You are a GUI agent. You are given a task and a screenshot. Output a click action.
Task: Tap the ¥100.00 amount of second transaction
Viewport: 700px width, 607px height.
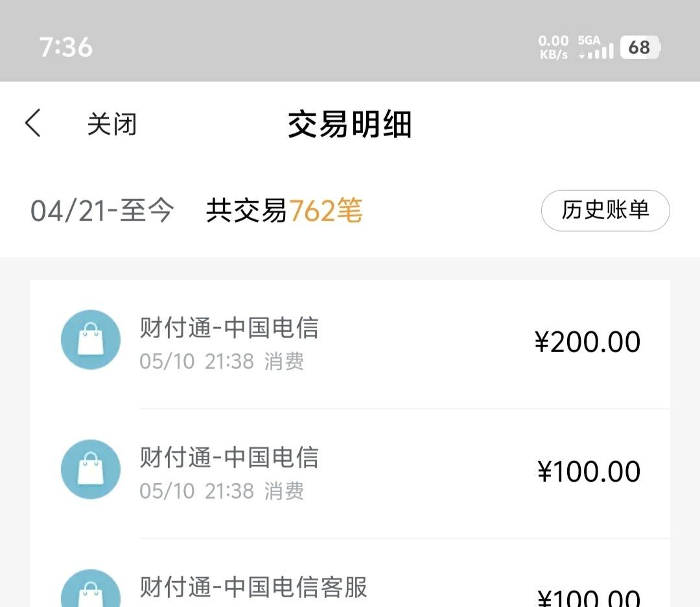pyautogui.click(x=589, y=471)
